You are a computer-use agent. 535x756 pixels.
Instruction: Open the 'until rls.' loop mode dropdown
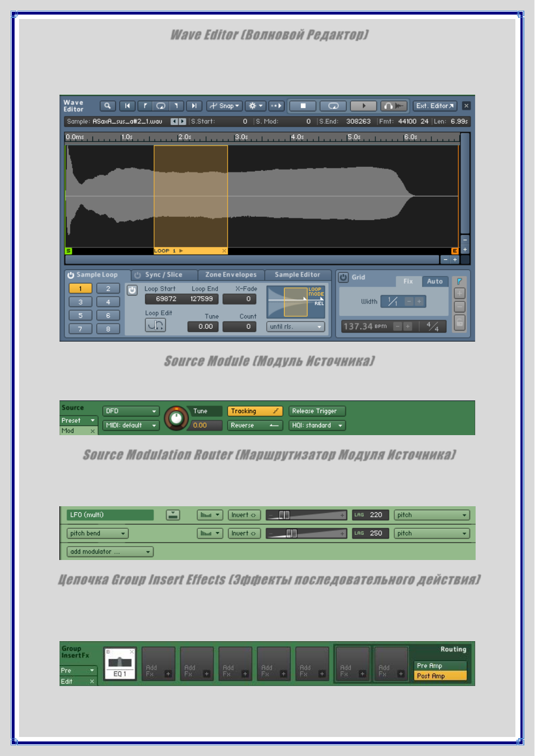296,326
